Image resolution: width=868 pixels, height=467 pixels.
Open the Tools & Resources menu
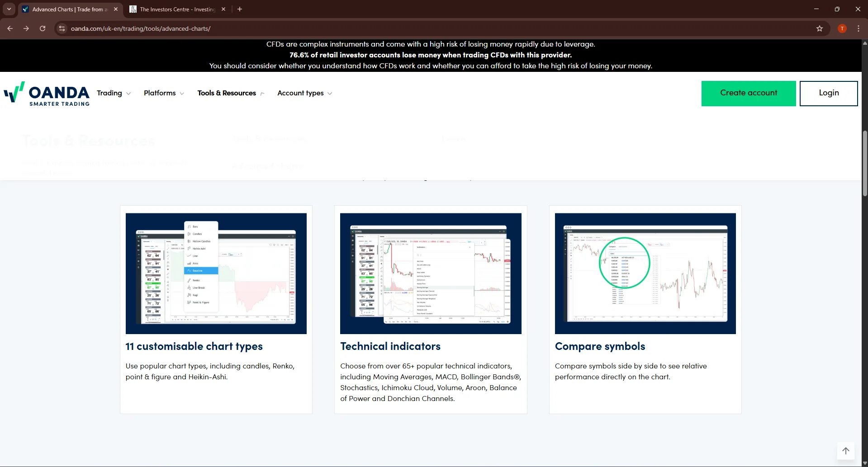pos(231,93)
